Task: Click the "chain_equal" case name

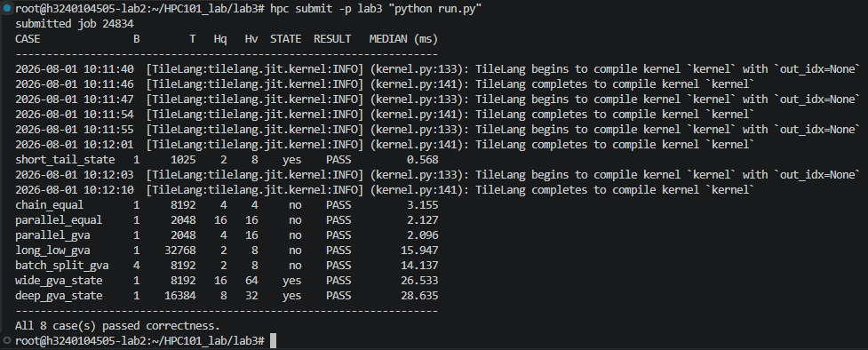Action: tap(49, 205)
